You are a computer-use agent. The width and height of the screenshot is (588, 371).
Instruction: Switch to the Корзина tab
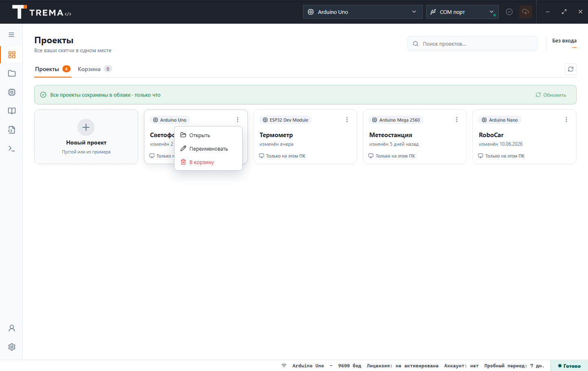point(95,69)
